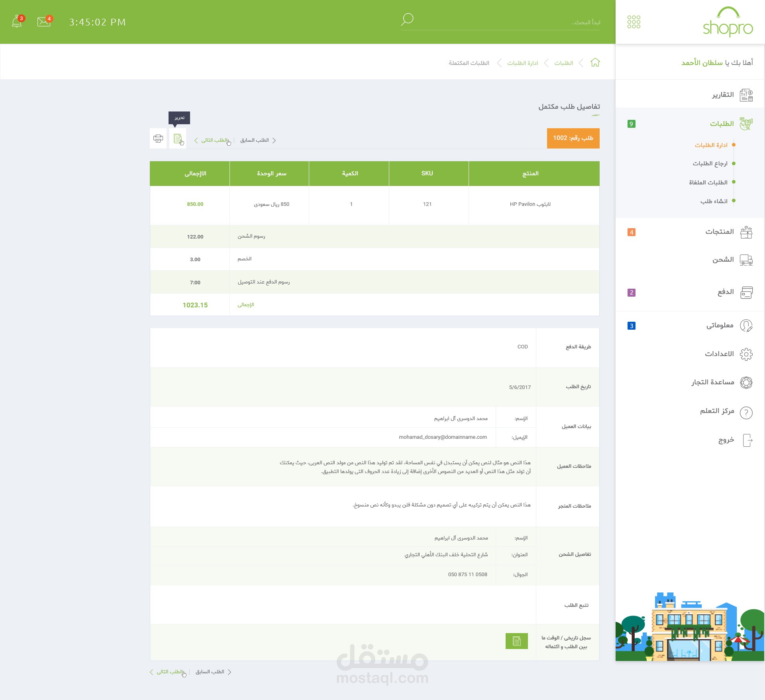Open the messages envelope icon
This screenshot has width=765, height=700.
coord(44,22)
